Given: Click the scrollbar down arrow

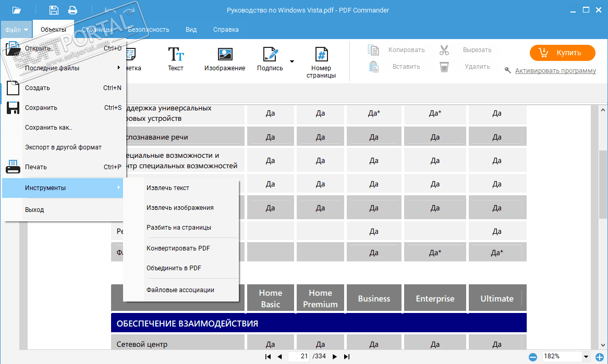Looking at the screenshot, I should pos(603,345).
